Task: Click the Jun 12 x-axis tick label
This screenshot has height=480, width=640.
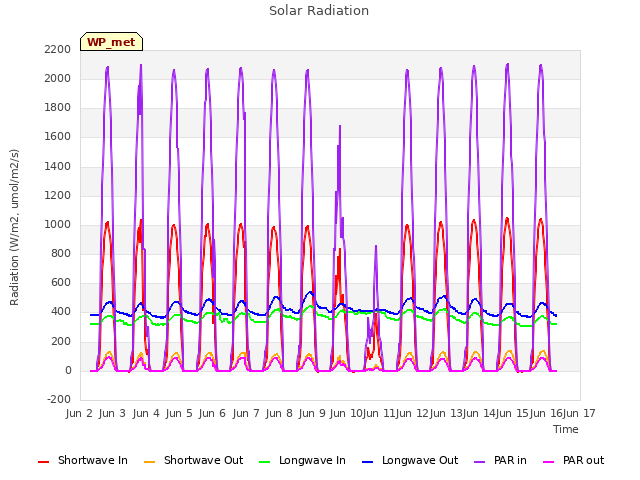Action: click(412, 413)
